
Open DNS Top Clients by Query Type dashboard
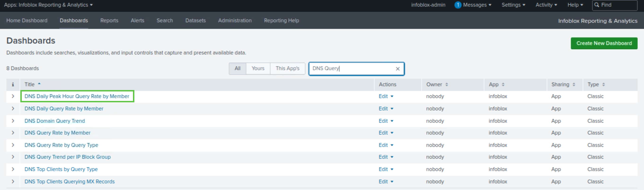click(x=61, y=169)
